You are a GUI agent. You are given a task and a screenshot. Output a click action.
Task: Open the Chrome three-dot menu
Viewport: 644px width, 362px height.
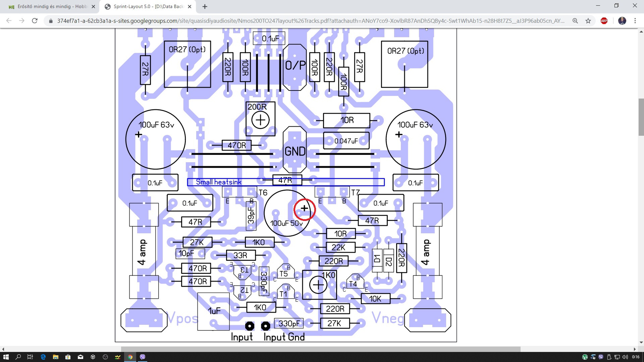[x=635, y=21]
